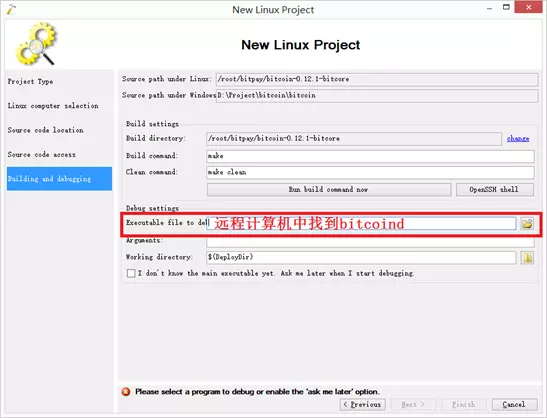This screenshot has height=418, width=547.
Task: Click the red error icon
Action: click(x=126, y=391)
